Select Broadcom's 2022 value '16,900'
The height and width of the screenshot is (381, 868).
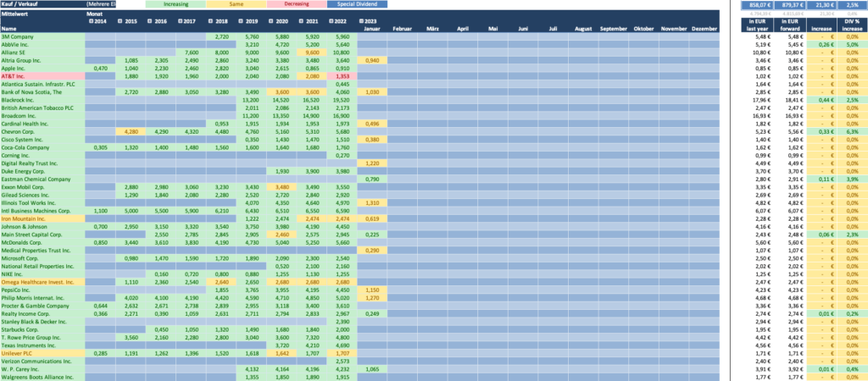(342, 116)
